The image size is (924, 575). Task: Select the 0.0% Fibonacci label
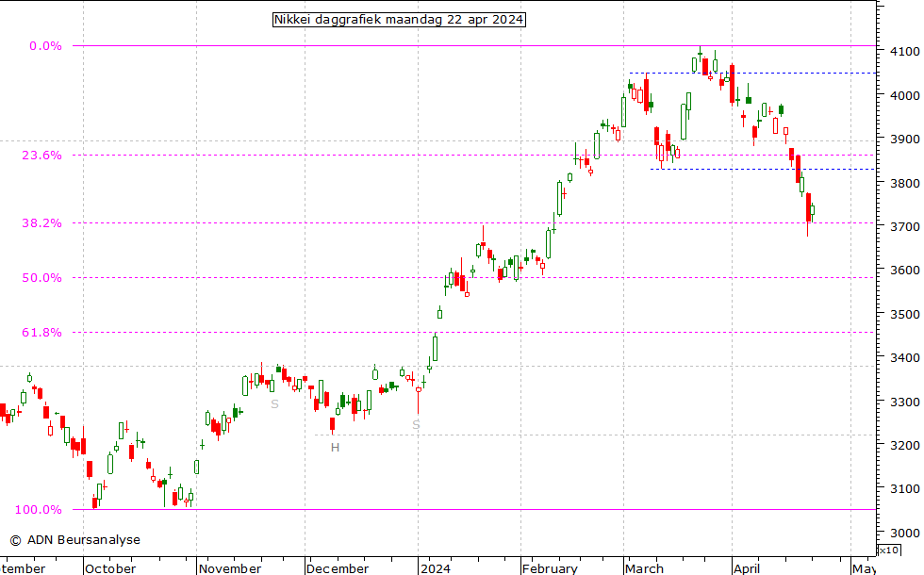45,46
